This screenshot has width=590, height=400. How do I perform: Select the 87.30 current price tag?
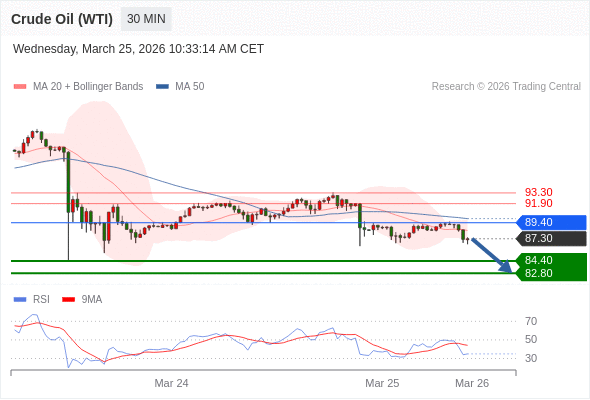click(x=551, y=239)
